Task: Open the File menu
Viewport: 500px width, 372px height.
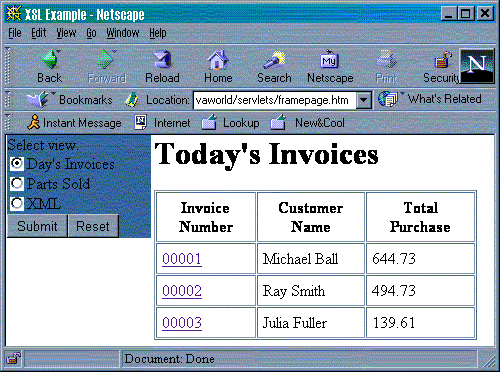Action: point(15,33)
